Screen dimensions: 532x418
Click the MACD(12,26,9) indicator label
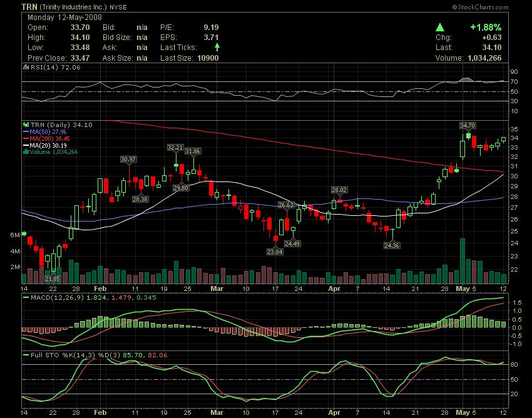tap(58, 298)
